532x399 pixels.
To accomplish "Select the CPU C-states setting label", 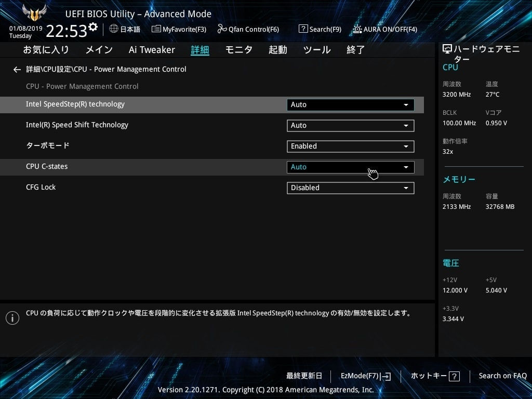I will tap(47, 167).
